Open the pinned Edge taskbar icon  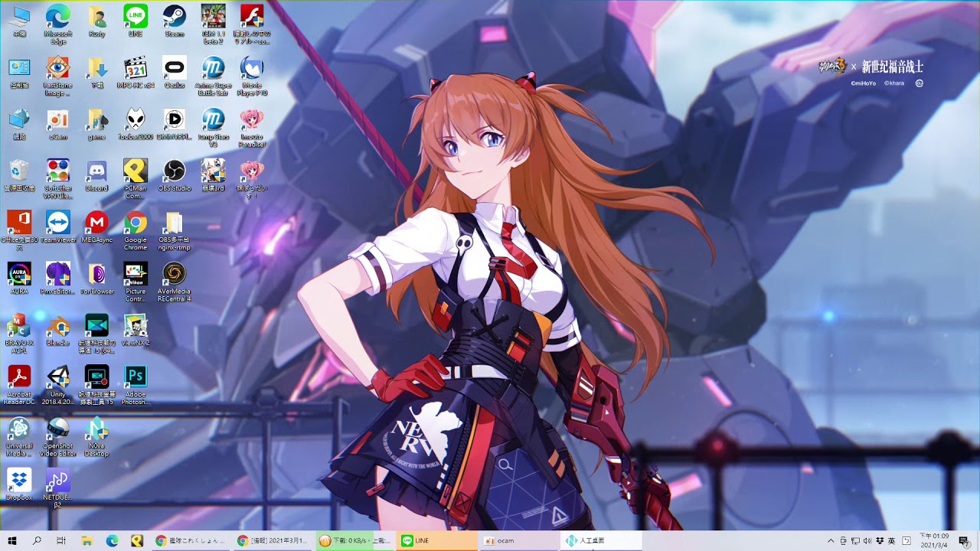pos(112,540)
